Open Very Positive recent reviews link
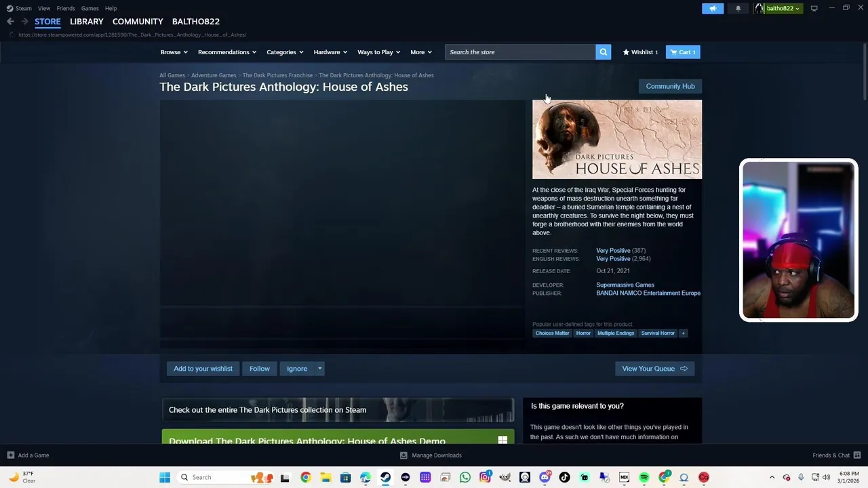868x488 pixels. 613,251
